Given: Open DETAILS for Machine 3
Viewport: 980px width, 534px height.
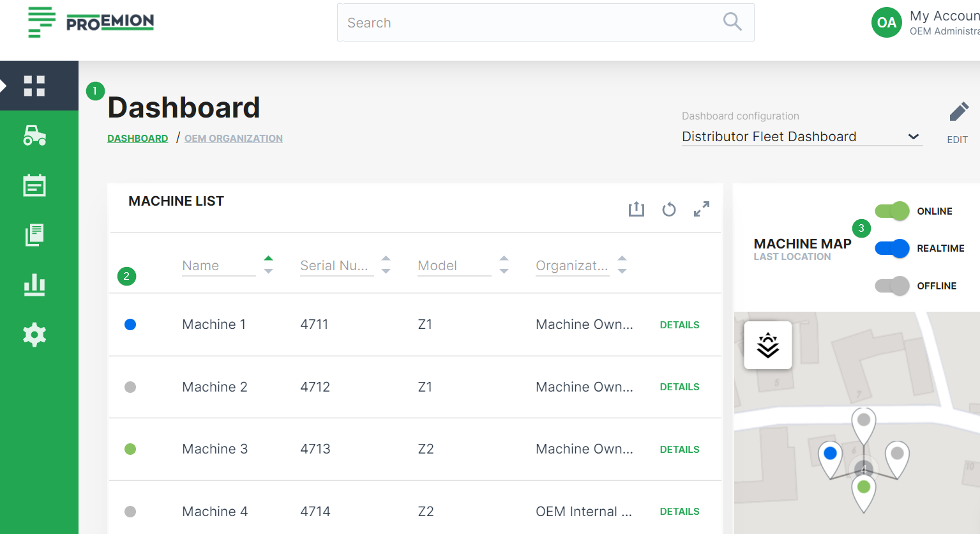Looking at the screenshot, I should 679,450.
